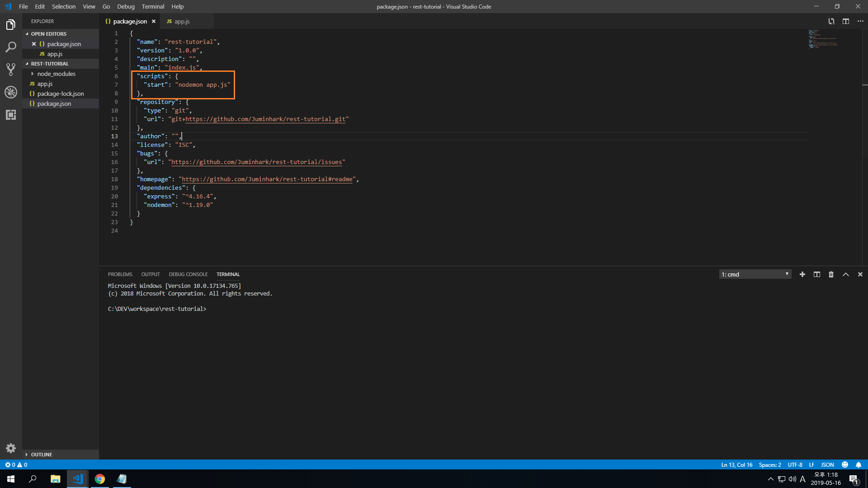Open the Manage gear menu

click(x=11, y=448)
